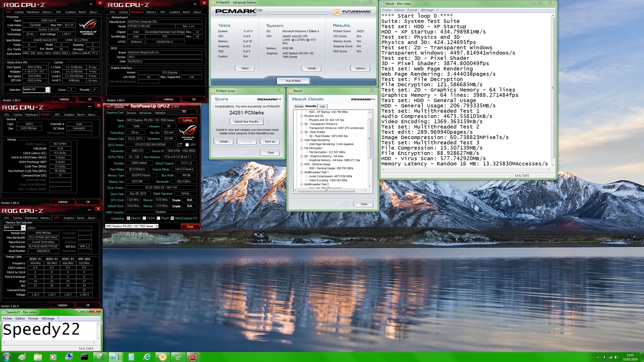Open the Scores tab in Result Details
The width and height of the screenshot is (644, 362).
pyautogui.click(x=299, y=106)
